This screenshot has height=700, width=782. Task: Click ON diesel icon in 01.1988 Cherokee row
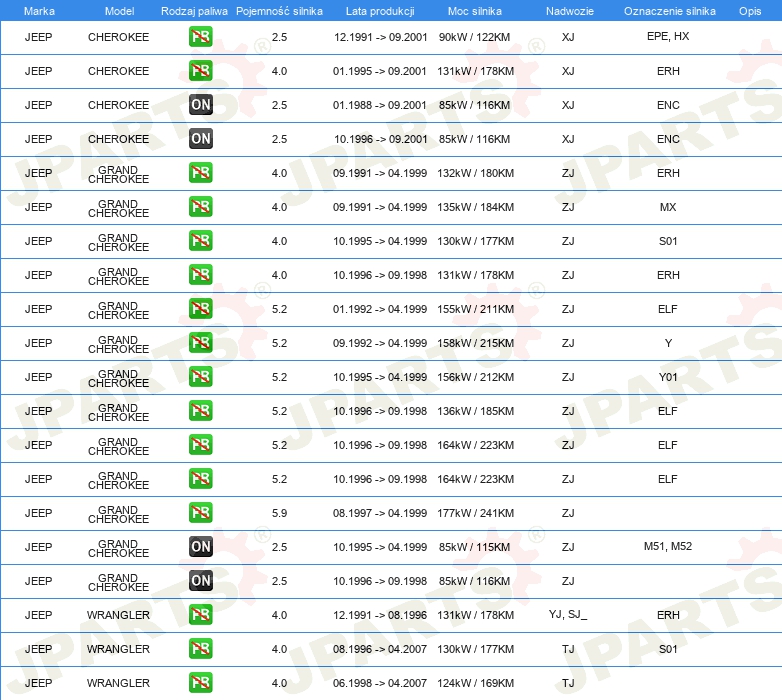coord(200,105)
